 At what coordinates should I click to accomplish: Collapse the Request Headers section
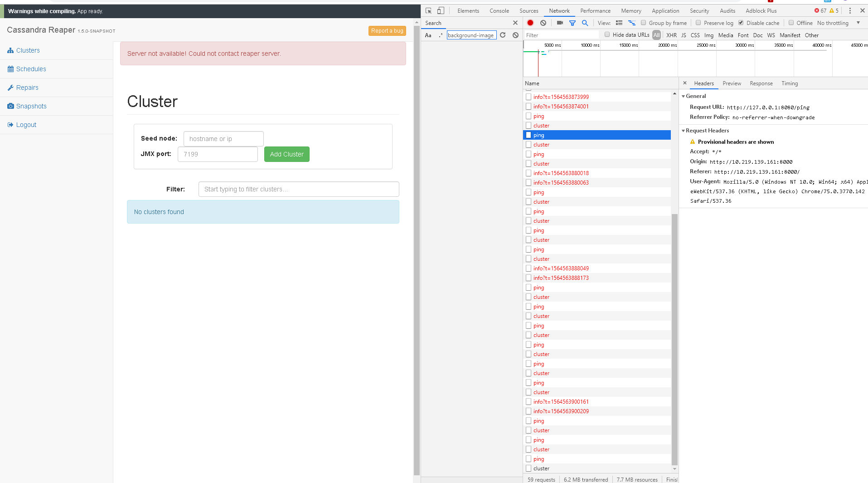point(684,131)
